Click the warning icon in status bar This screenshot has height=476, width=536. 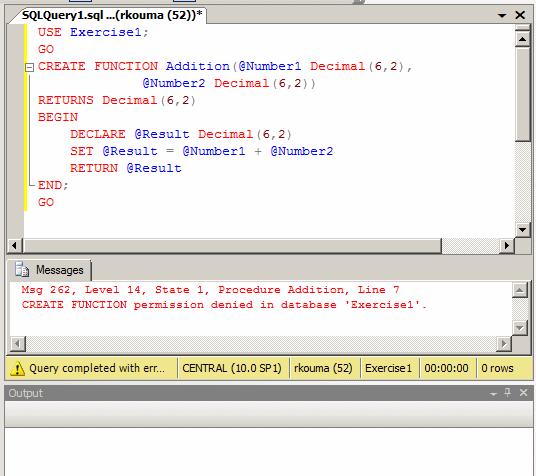point(17,368)
